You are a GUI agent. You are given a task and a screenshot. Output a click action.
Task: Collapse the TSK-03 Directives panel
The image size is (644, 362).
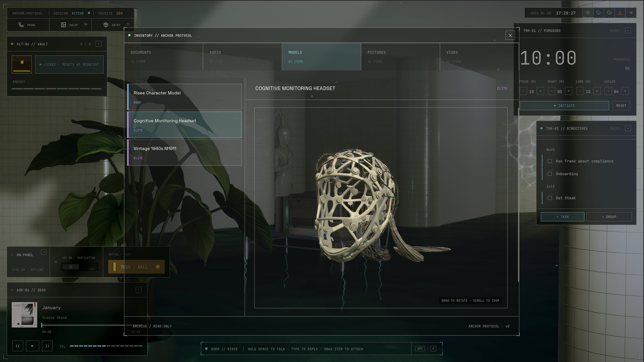pyautogui.click(x=628, y=128)
